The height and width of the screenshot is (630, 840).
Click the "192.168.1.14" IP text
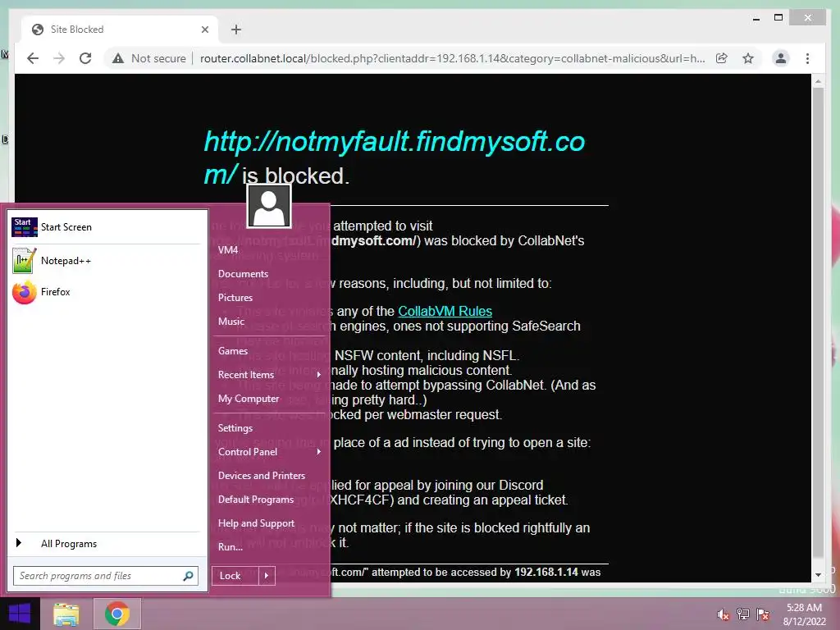point(546,572)
